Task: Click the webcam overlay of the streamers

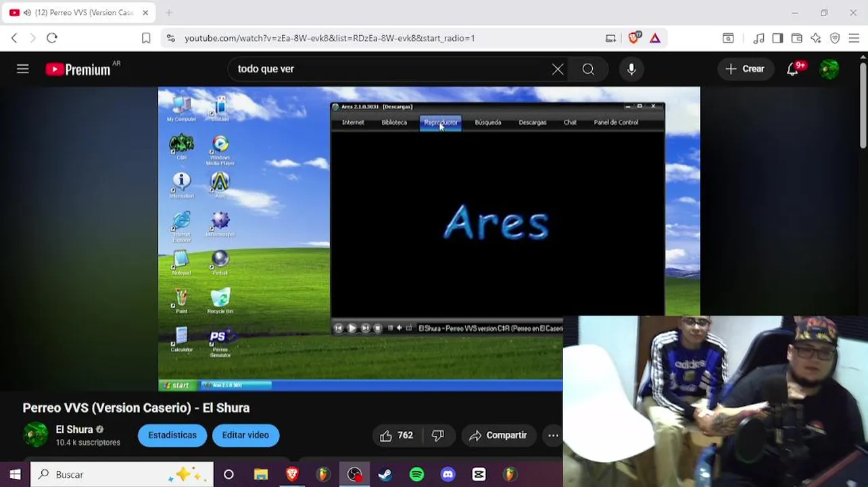Action: [x=715, y=401]
